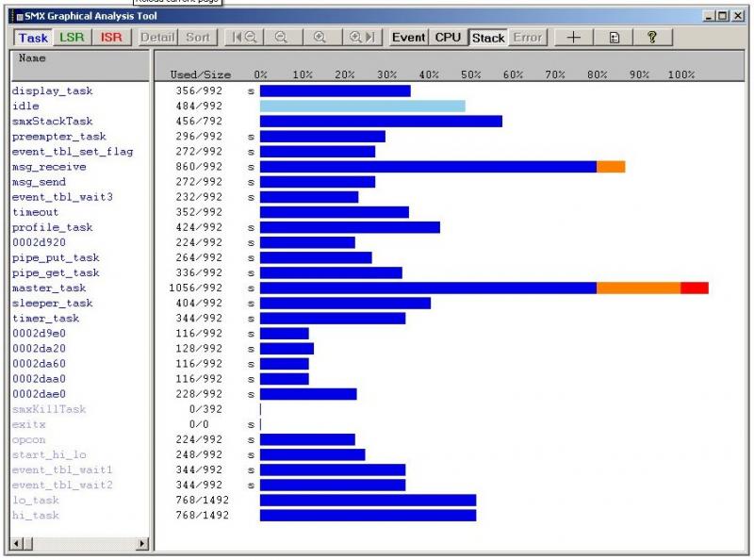Select the Stack view tab
Viewport: 754px width, 560px height.
pyautogui.click(x=488, y=38)
